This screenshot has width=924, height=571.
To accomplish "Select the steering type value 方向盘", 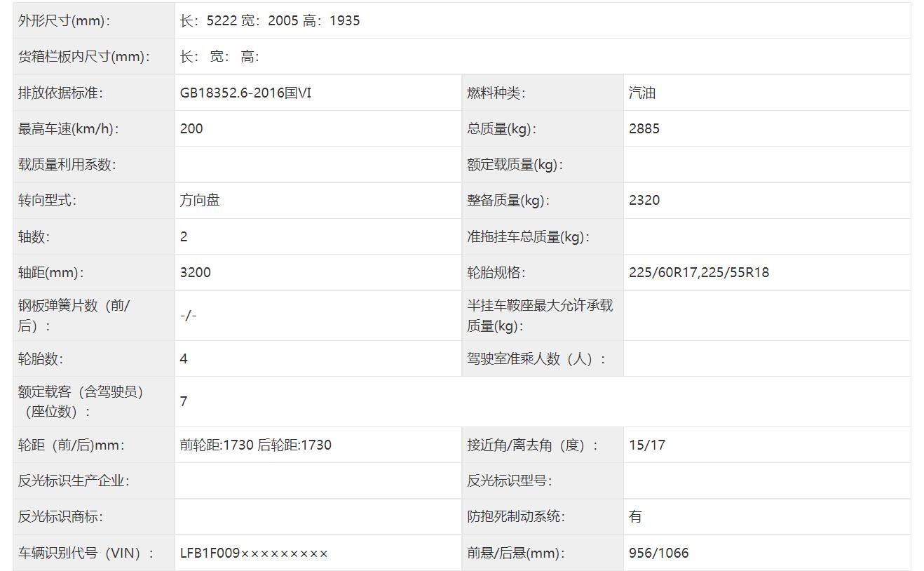I will coord(200,200).
